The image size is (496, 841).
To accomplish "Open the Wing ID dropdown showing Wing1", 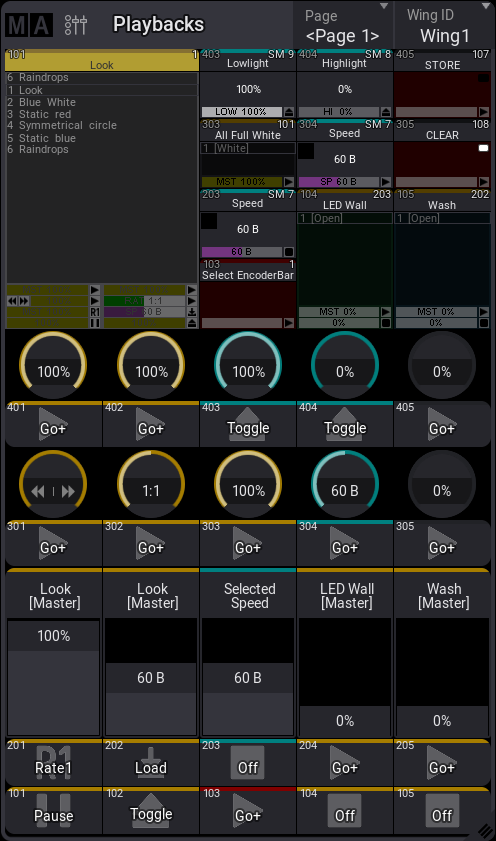I will pos(443,25).
